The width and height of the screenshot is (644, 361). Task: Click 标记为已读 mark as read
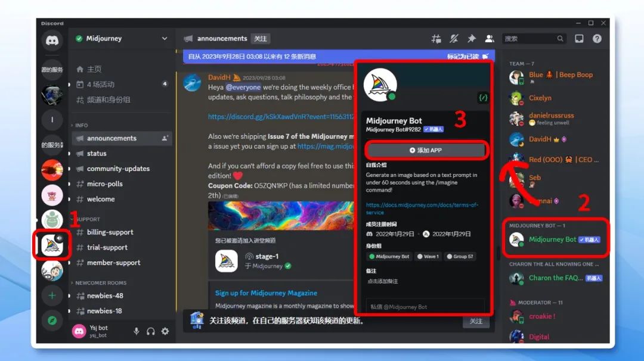click(468, 57)
